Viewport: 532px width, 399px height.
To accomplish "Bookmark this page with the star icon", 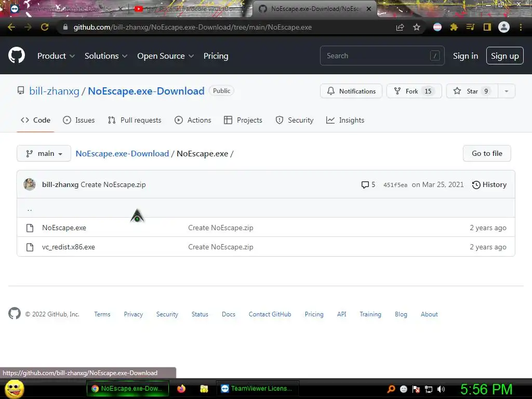I will point(416,27).
